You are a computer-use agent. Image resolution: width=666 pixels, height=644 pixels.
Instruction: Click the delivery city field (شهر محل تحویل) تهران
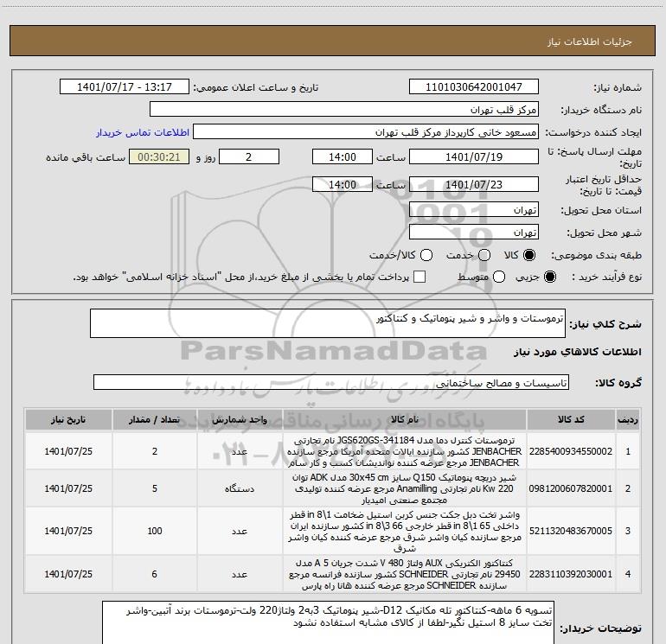pyautogui.click(x=474, y=232)
